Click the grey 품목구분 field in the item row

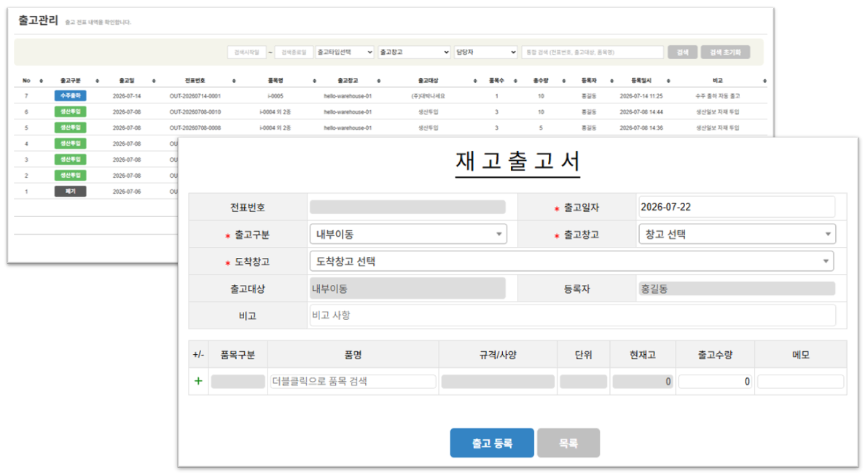(x=238, y=382)
